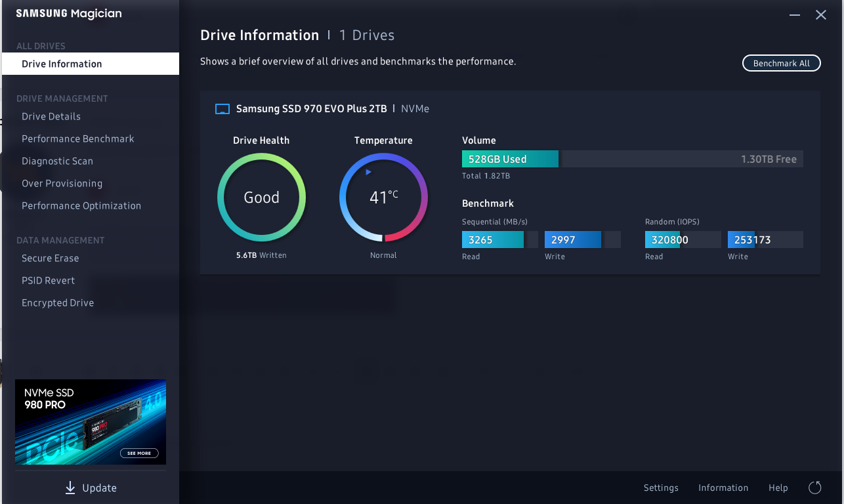The height and width of the screenshot is (504, 844).
Task: Click the 5.6TB Written text
Action: coord(261,255)
